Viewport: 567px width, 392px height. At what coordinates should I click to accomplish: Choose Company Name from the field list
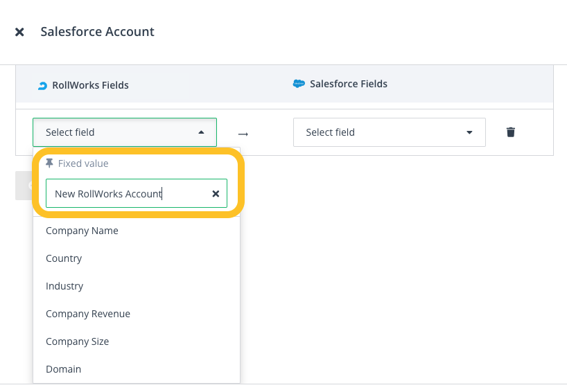[82, 231]
